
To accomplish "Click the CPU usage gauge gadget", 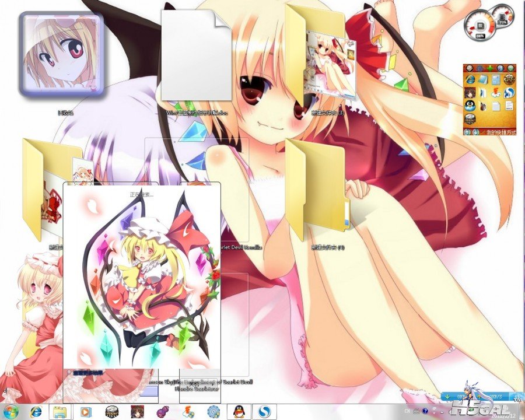I will tap(479, 25).
